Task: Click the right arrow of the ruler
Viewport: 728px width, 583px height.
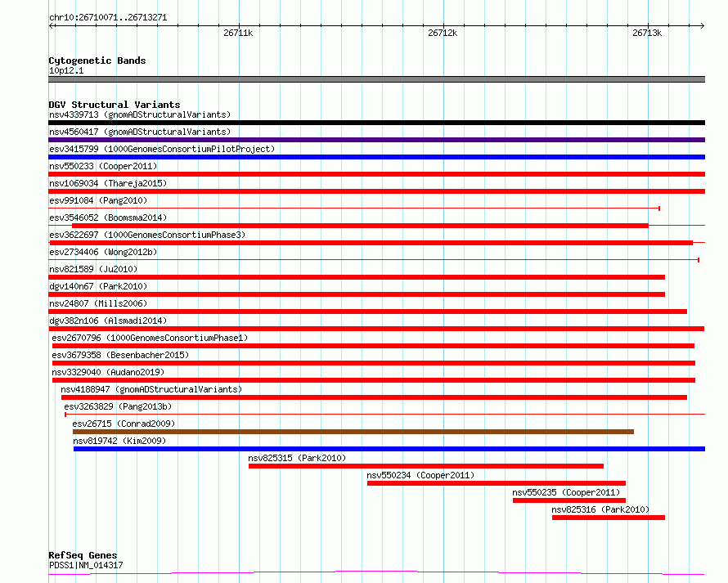Action: [702, 25]
